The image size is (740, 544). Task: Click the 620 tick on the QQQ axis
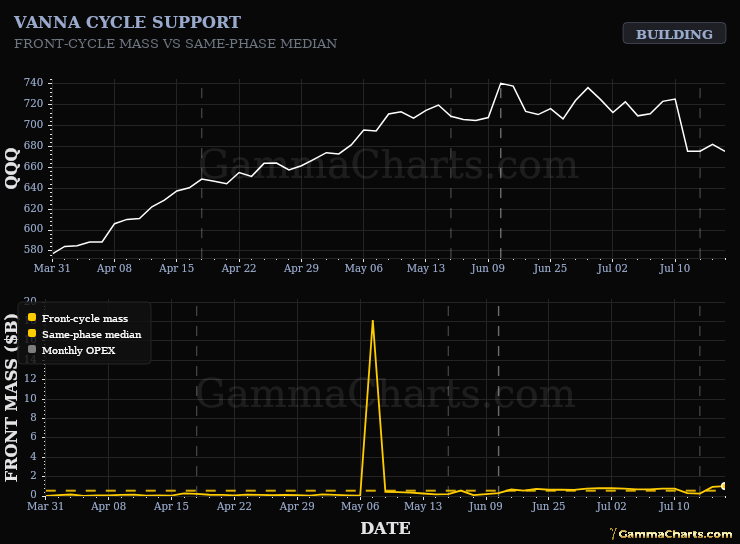pyautogui.click(x=34, y=208)
